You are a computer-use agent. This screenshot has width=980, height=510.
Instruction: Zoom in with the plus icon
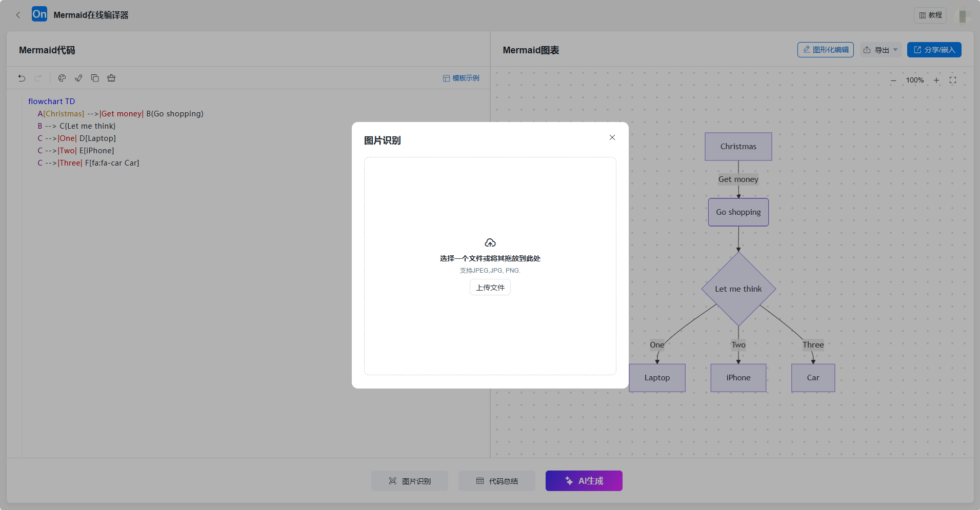click(936, 80)
